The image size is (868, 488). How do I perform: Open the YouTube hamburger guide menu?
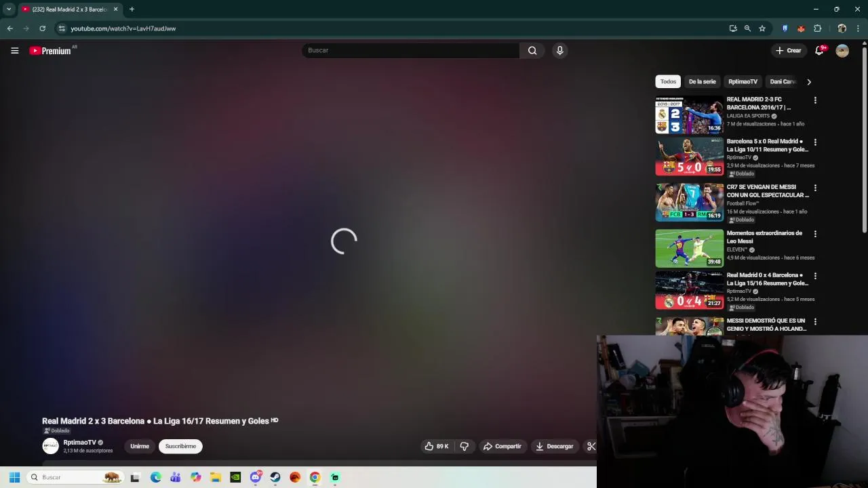14,50
